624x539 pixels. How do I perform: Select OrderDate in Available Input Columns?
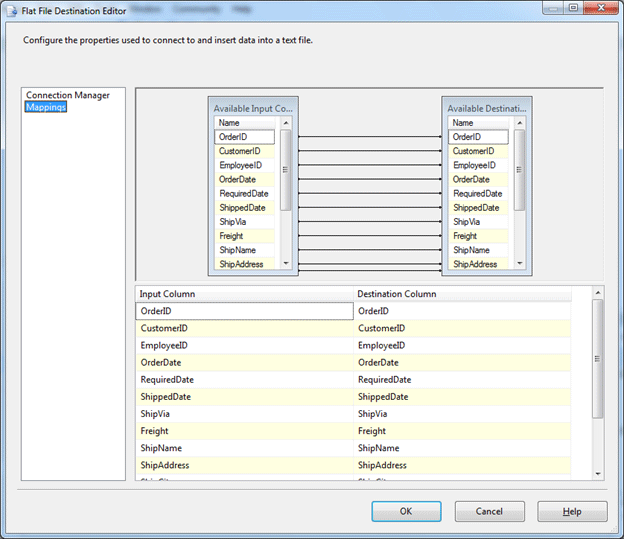click(x=244, y=179)
